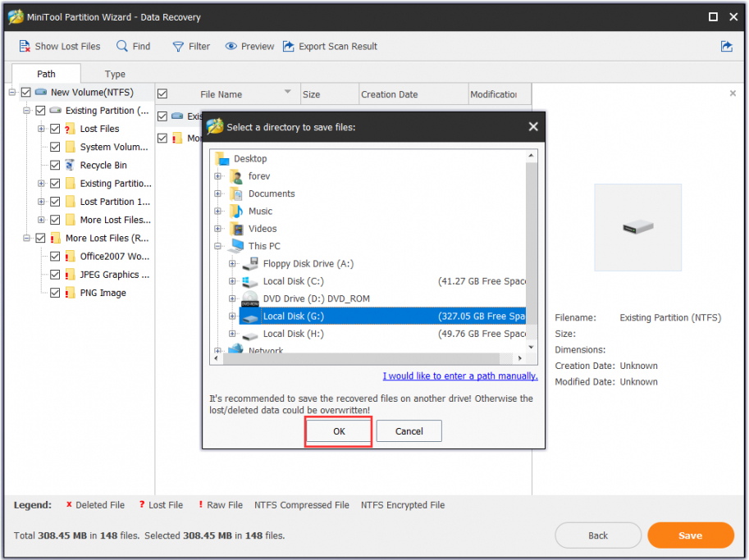Click the Documents folder icon
The width and height of the screenshot is (749, 560).
click(x=237, y=193)
